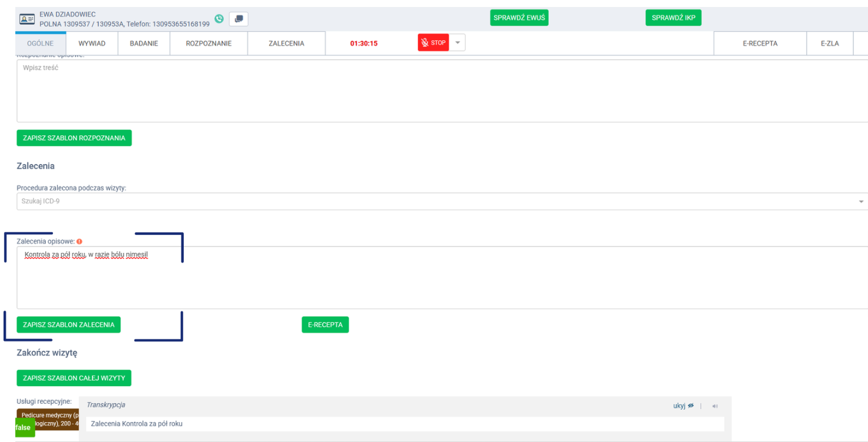Expand the dropdown arrow next to STOP

[458, 43]
